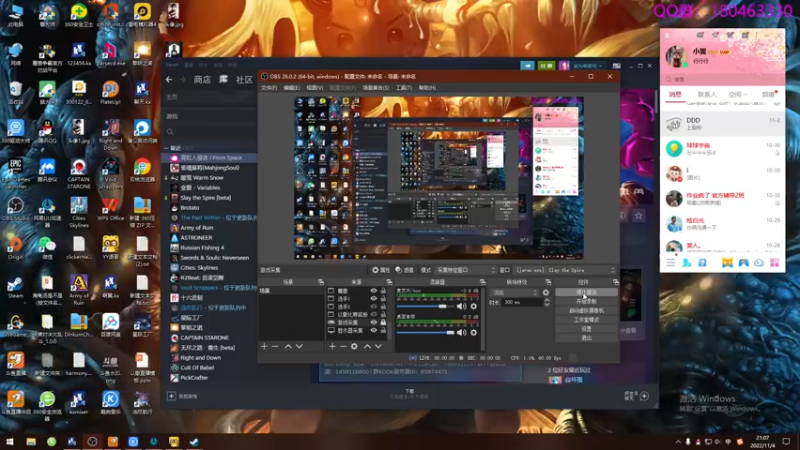Image resolution: width=800 pixels, height=450 pixels.
Task: Open 工具(T) menu in OBS
Action: tap(404, 88)
